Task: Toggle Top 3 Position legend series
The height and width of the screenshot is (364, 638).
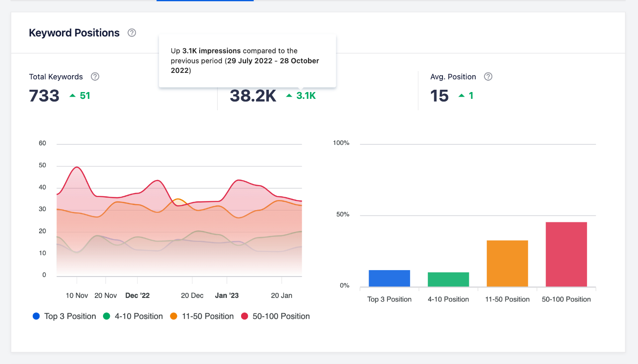Action: point(64,316)
